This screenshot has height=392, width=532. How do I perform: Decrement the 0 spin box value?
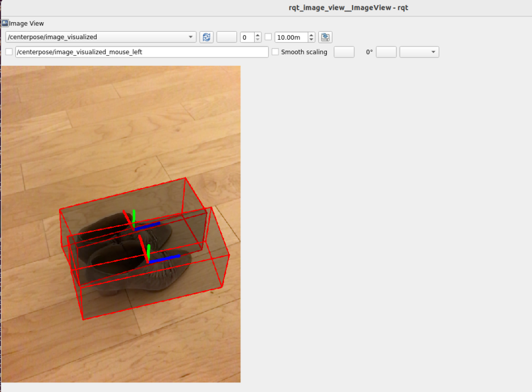click(257, 40)
